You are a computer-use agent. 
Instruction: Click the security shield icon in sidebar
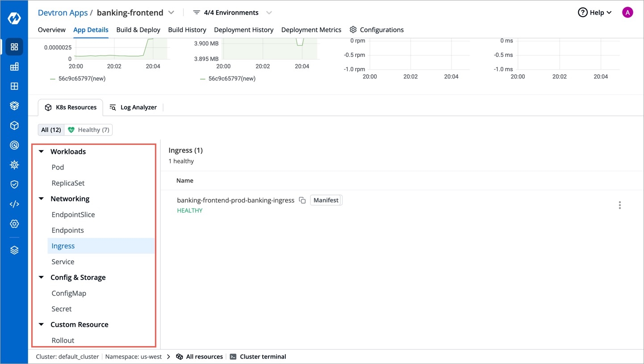(x=14, y=184)
